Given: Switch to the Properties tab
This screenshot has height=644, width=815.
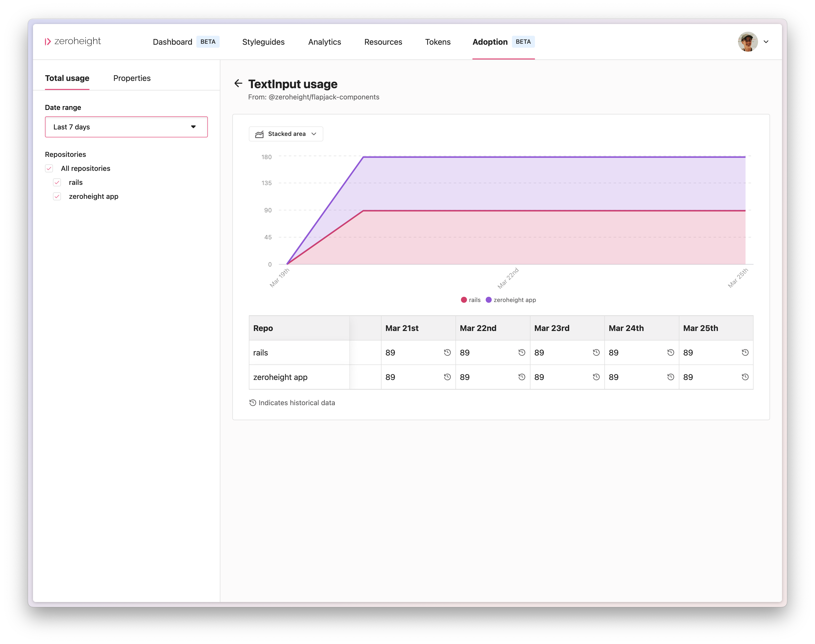Looking at the screenshot, I should coord(132,78).
